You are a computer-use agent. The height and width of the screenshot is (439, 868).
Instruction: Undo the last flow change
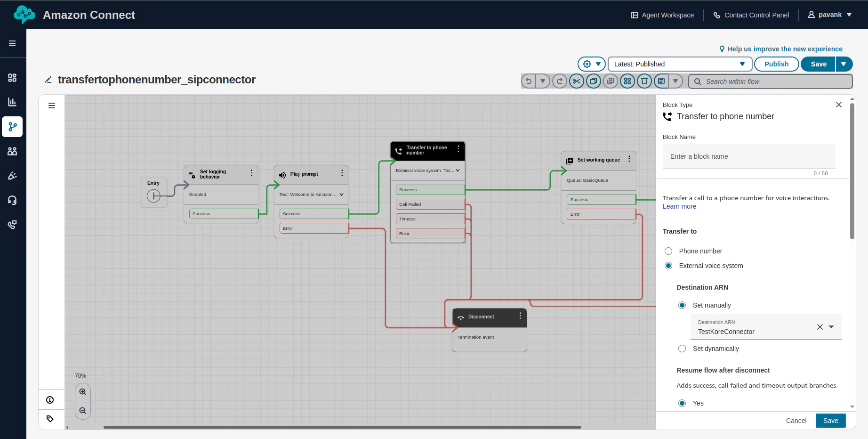[x=528, y=81]
